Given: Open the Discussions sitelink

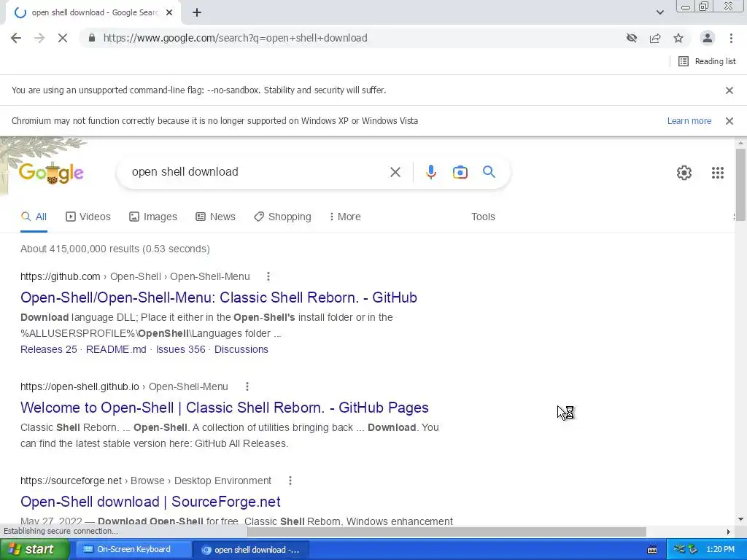Looking at the screenshot, I should pos(241,349).
